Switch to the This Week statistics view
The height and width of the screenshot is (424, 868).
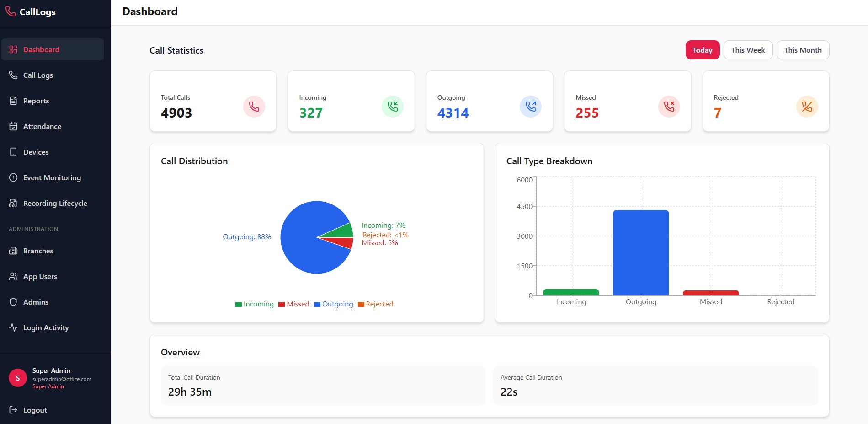coord(748,50)
